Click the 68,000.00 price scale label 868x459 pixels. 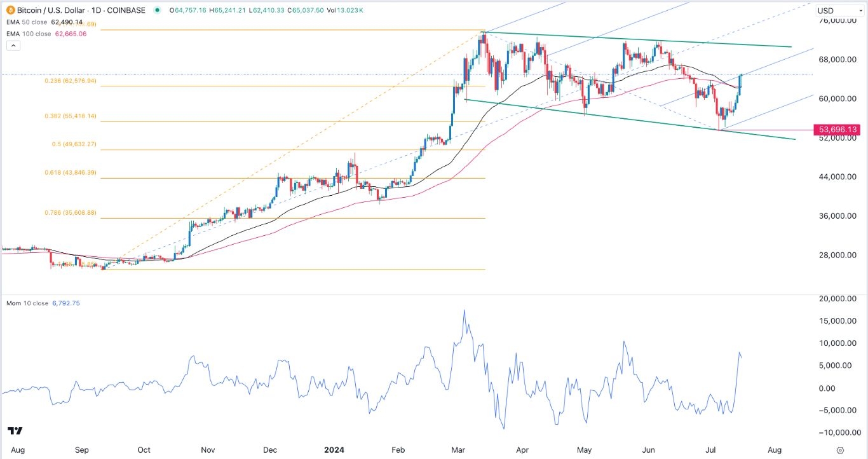837,60
